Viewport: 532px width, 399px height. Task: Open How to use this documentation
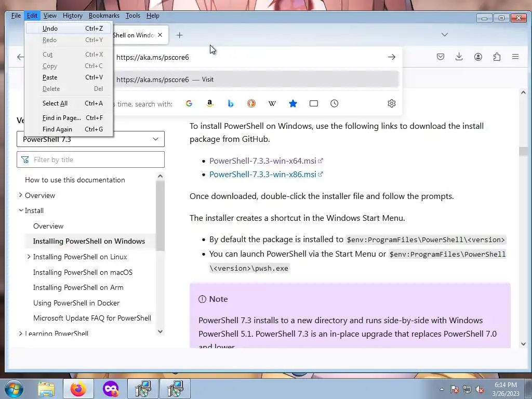(x=75, y=180)
